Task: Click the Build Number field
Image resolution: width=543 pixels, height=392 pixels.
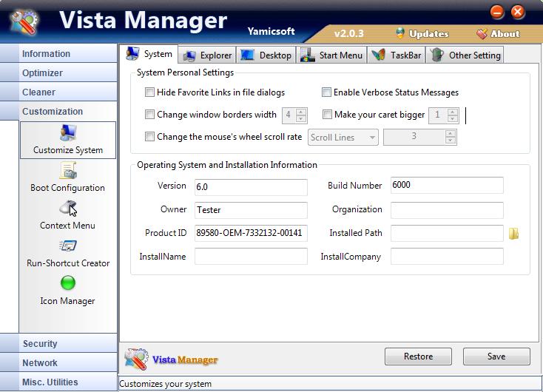Action: [447, 185]
